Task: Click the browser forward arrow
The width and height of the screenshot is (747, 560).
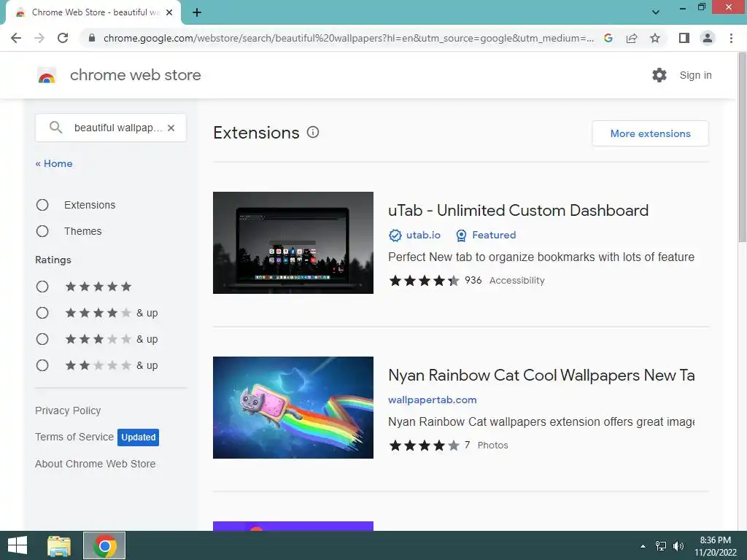Action: pos(39,38)
